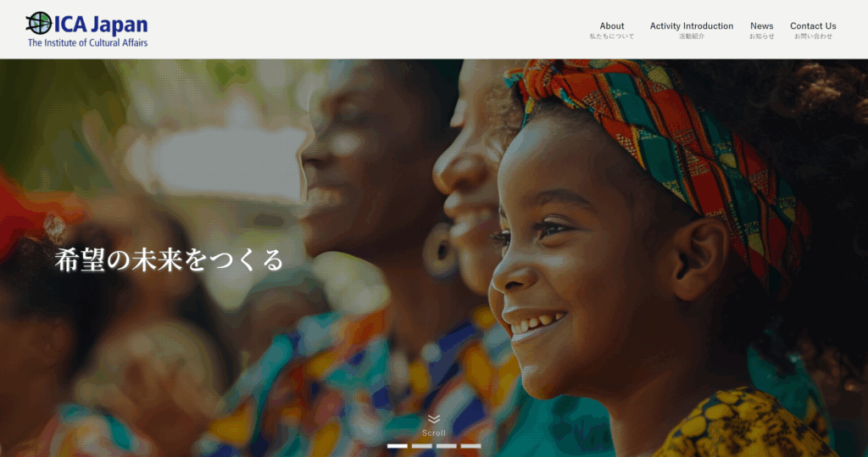This screenshot has height=457, width=868.
Task: Open the About menu item
Action: pos(612,26)
